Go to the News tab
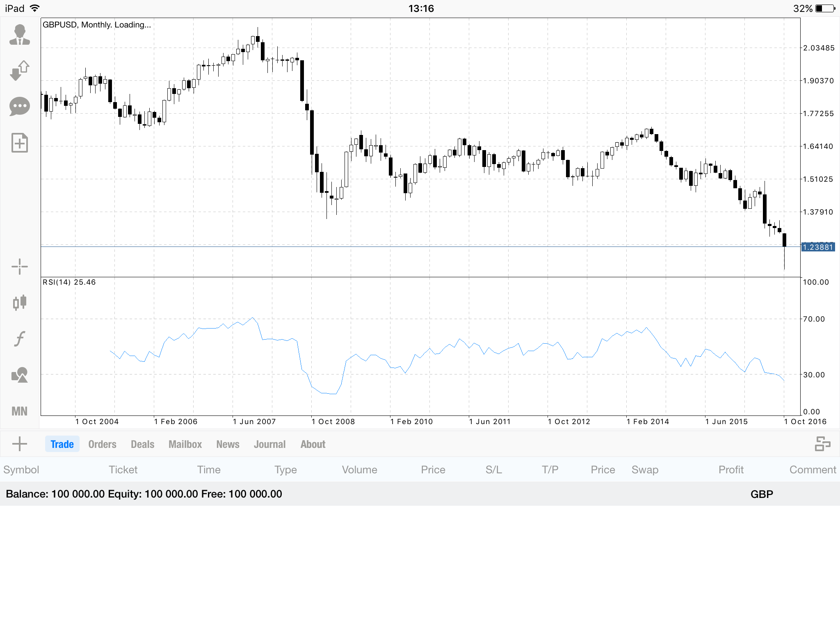Image resolution: width=840 pixels, height=630 pixels. pyautogui.click(x=228, y=444)
